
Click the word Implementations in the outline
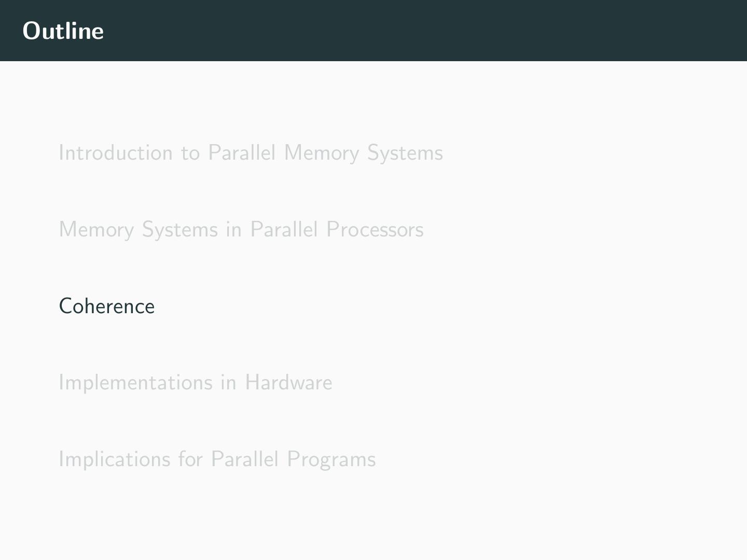(x=136, y=383)
